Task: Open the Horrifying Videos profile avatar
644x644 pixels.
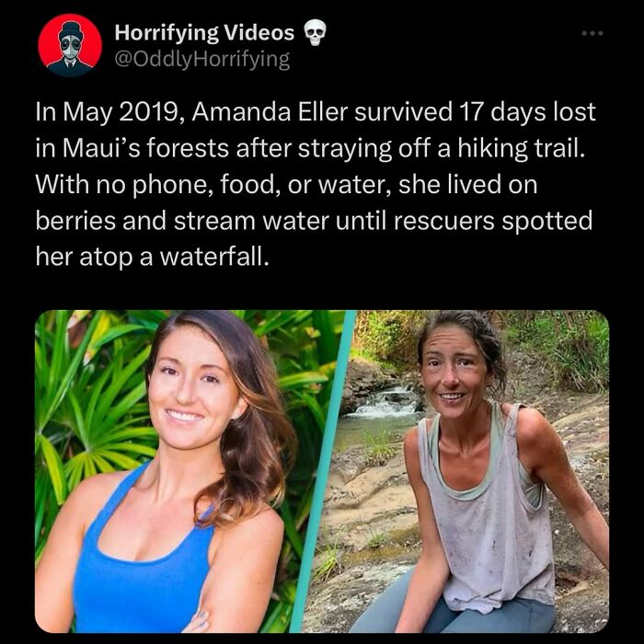Action: click(x=70, y=45)
